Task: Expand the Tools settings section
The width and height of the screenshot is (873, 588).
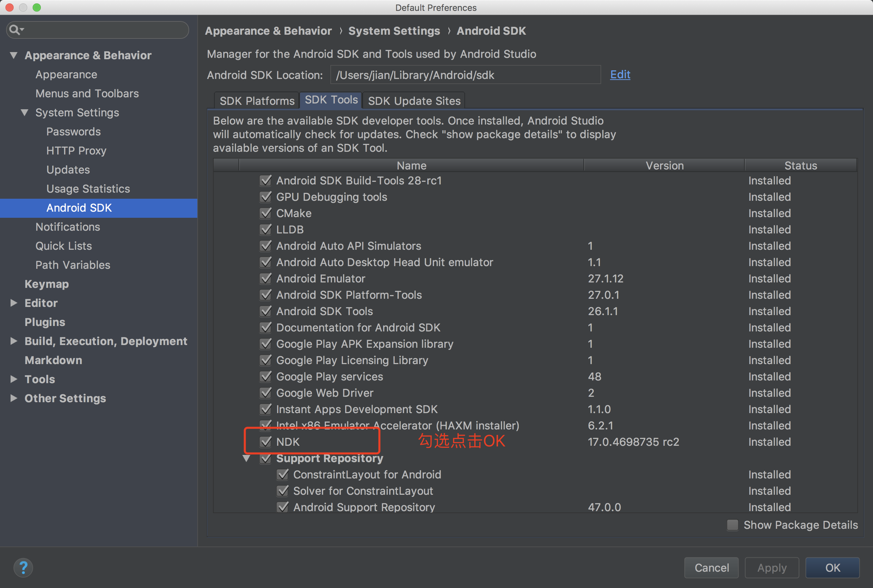Action: 14,379
